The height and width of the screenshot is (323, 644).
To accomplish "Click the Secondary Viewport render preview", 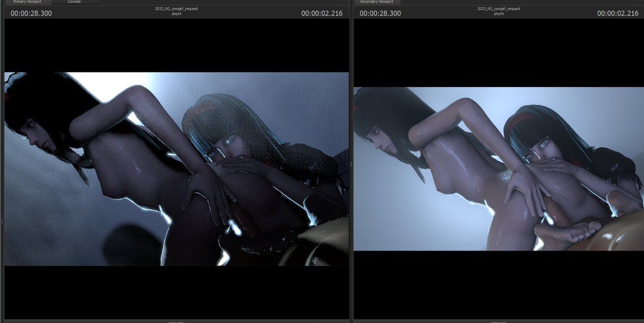I will point(499,169).
